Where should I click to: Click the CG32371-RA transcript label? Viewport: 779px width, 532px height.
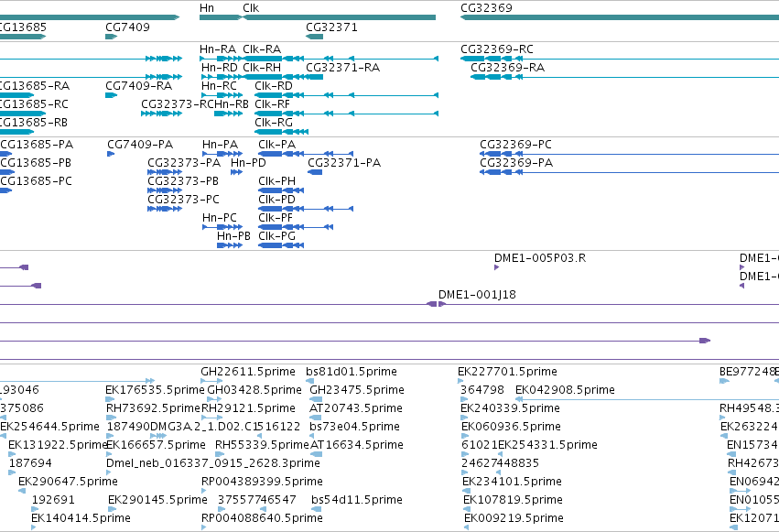click(342, 68)
